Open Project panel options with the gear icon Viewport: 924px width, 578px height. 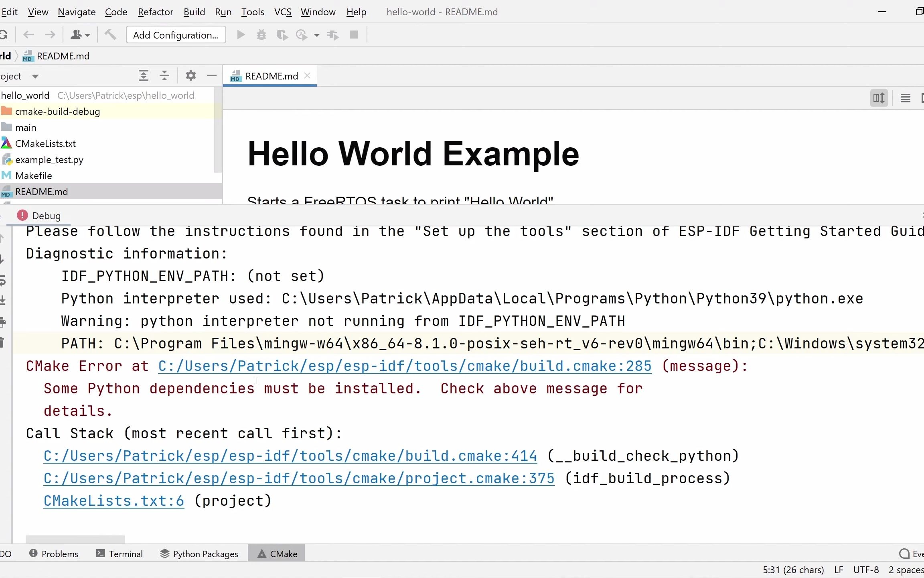pyautogui.click(x=191, y=75)
